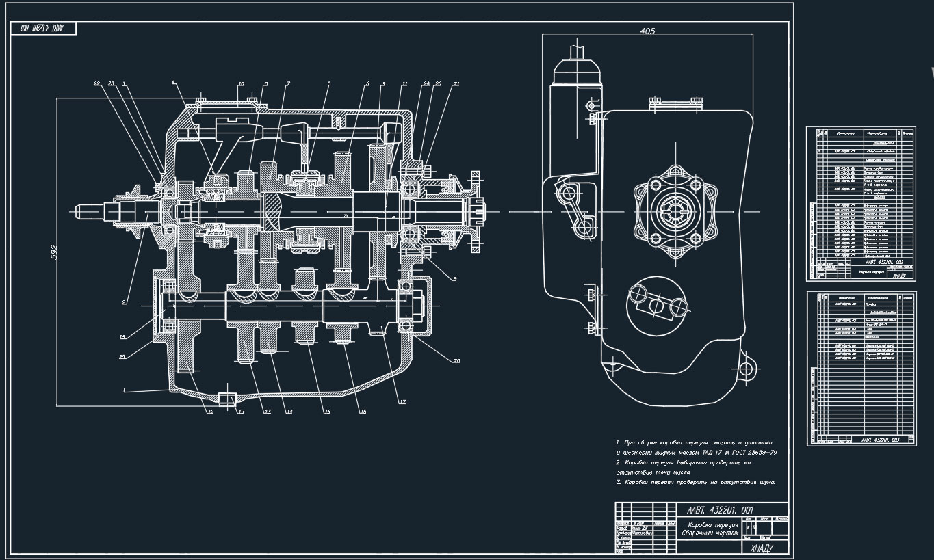Select callout number 25
Image resolution: width=934 pixels, height=560 pixels.
pos(122,357)
